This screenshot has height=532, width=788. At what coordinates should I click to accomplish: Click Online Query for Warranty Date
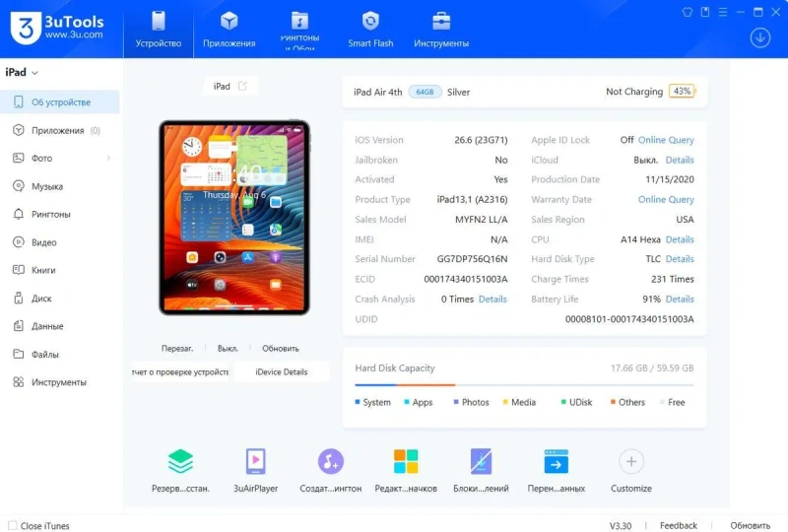(x=666, y=200)
